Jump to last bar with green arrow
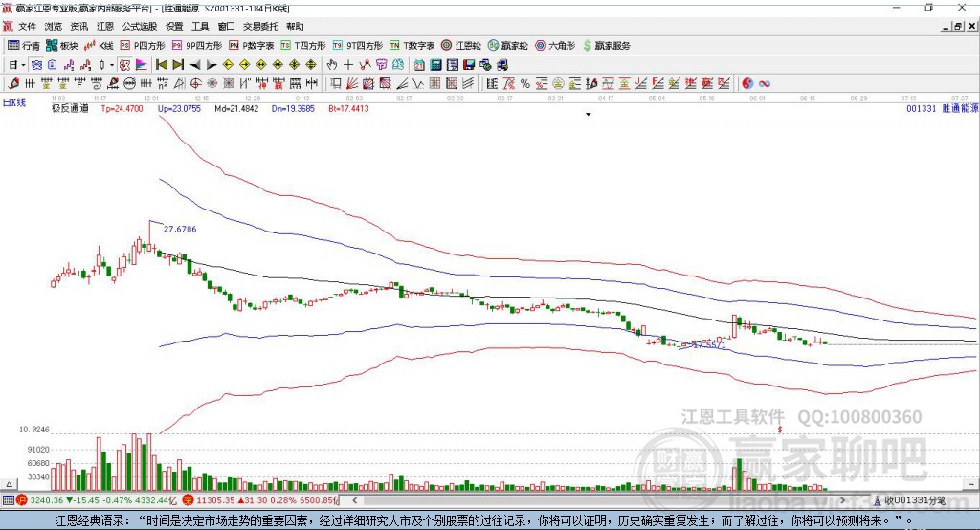Image resolution: width=980 pixels, height=530 pixels. pyautogui.click(x=178, y=64)
